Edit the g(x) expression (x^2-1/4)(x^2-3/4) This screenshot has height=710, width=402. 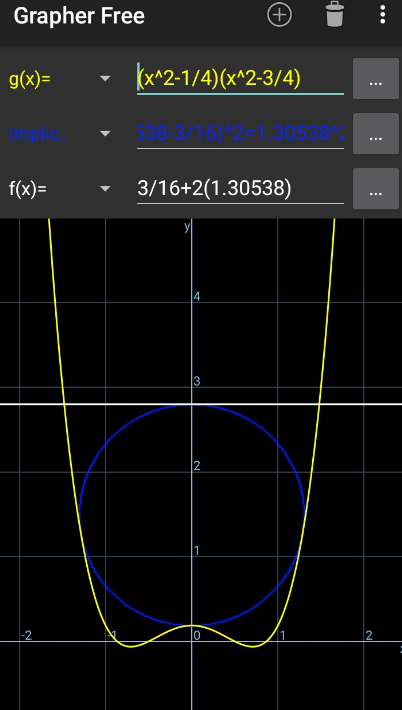pos(240,79)
